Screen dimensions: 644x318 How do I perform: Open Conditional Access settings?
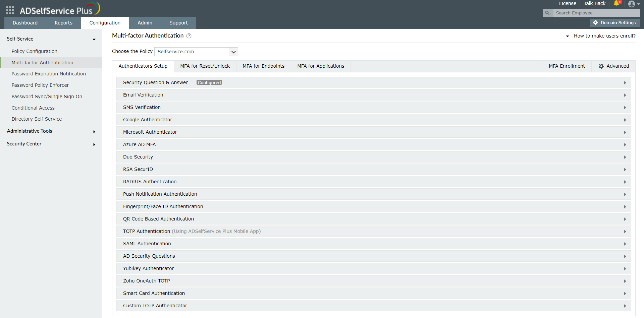pos(33,108)
